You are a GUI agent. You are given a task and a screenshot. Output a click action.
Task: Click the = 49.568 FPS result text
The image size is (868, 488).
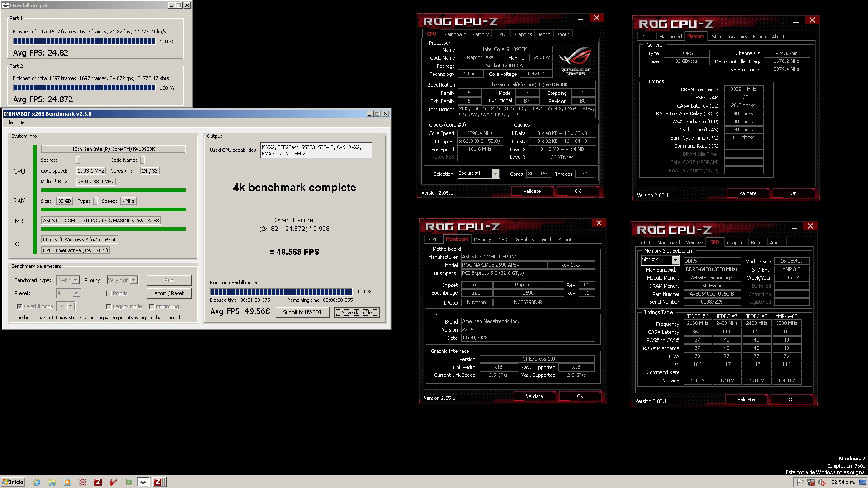point(294,252)
